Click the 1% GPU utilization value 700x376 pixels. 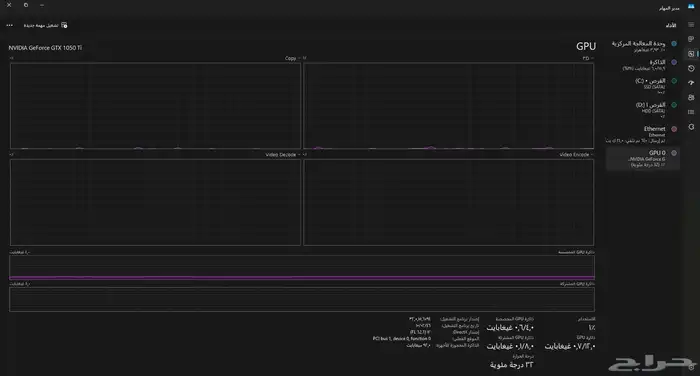[x=592, y=327]
